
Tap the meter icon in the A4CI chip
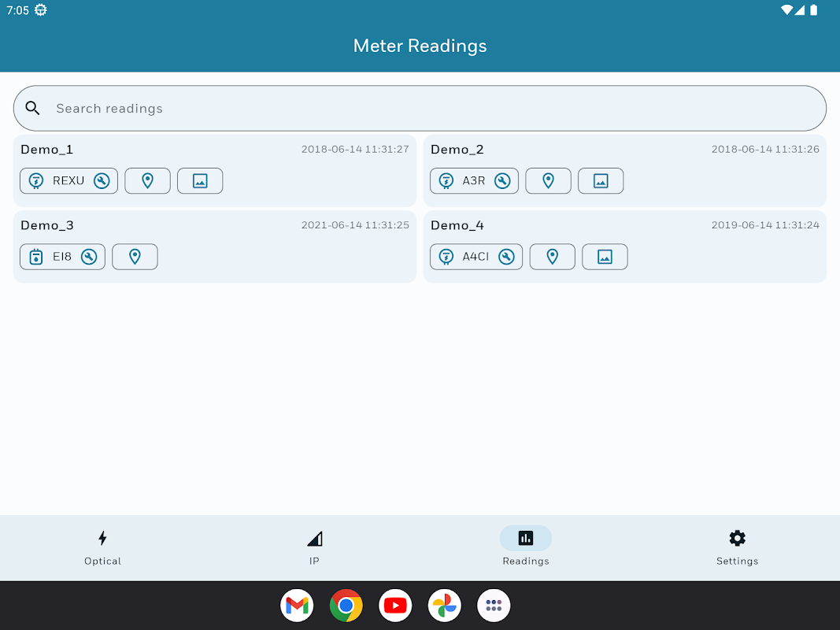pyautogui.click(x=446, y=257)
